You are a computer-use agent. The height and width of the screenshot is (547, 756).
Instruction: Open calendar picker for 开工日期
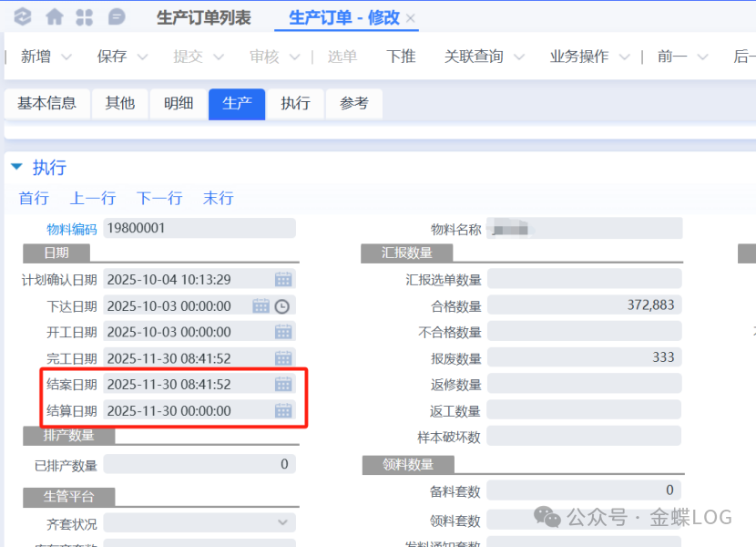(283, 333)
